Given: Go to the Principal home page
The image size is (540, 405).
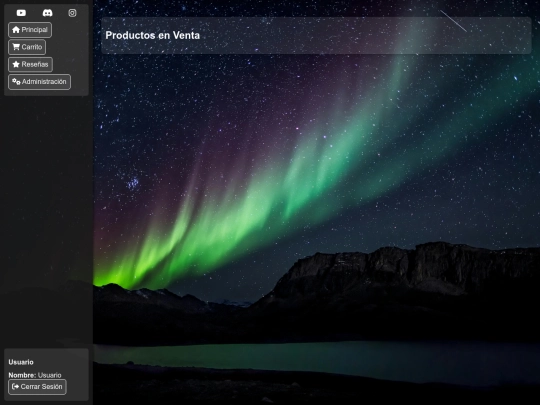Looking at the screenshot, I should tap(30, 30).
